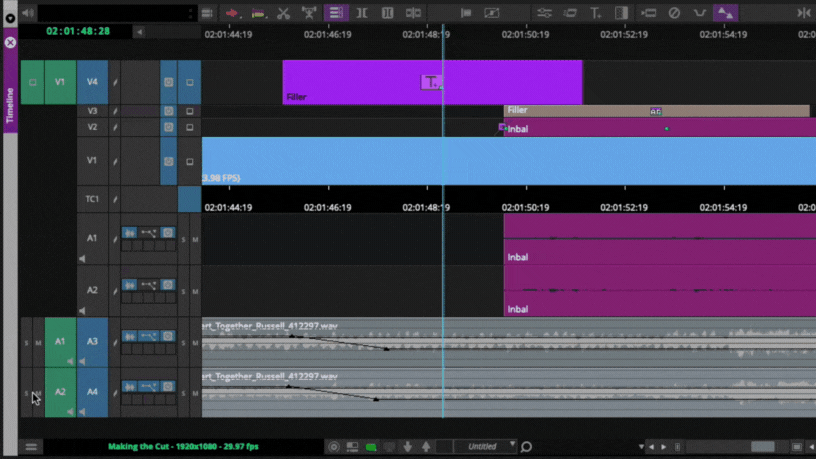Image resolution: width=816 pixels, height=459 pixels.
Task: Open the Effect Editor sliders icon
Action: [x=544, y=13]
